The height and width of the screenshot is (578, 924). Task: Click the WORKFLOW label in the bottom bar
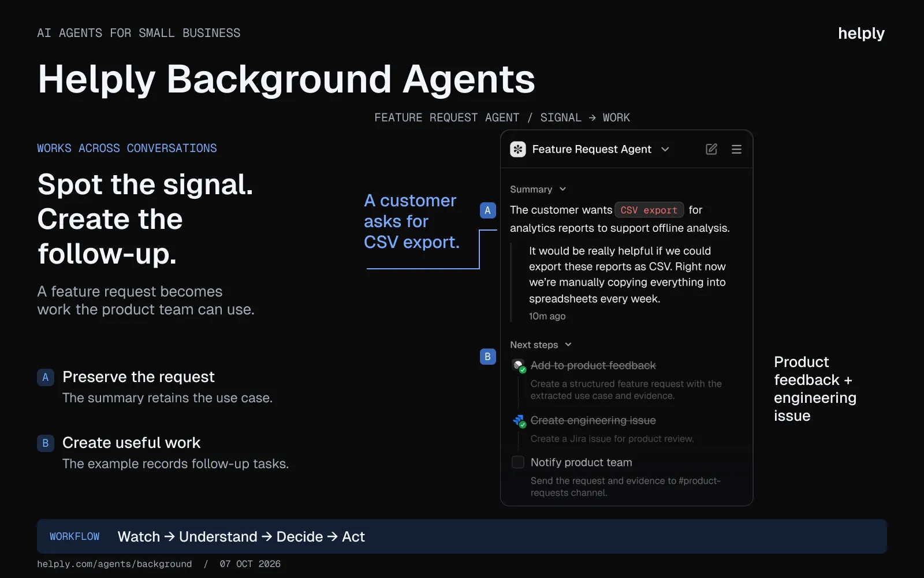[74, 536]
